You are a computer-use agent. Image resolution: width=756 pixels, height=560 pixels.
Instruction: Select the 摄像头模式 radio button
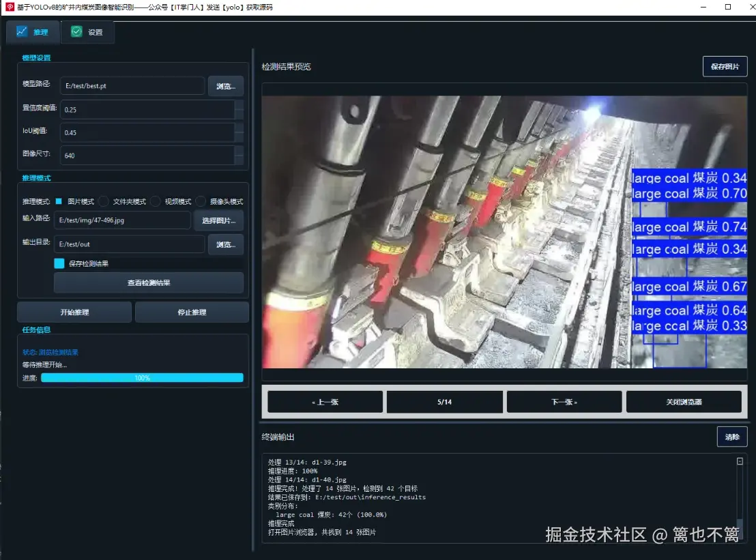pyautogui.click(x=201, y=201)
